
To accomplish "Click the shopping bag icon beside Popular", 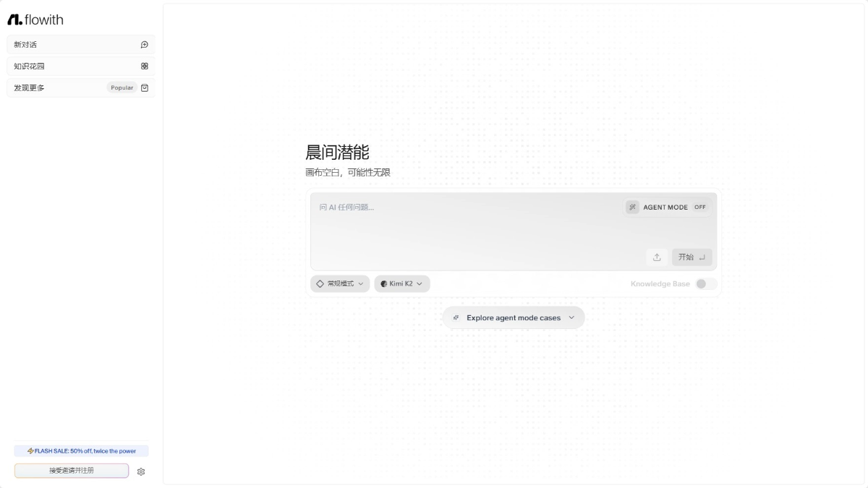I will pyautogui.click(x=145, y=88).
